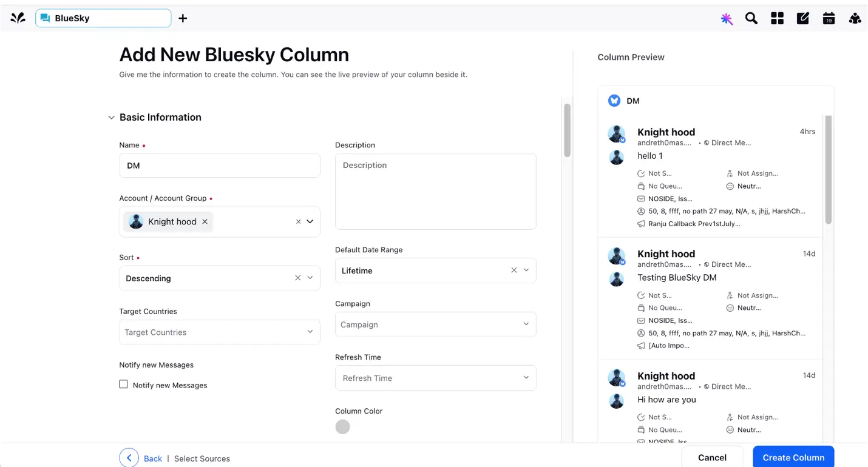The width and height of the screenshot is (868, 467).
Task: Clear the Descending sort value
Action: (298, 278)
